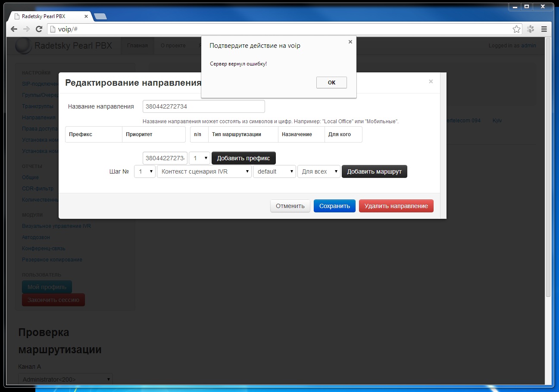Open the default destination dropdown
The image size is (559, 392).
(x=275, y=171)
